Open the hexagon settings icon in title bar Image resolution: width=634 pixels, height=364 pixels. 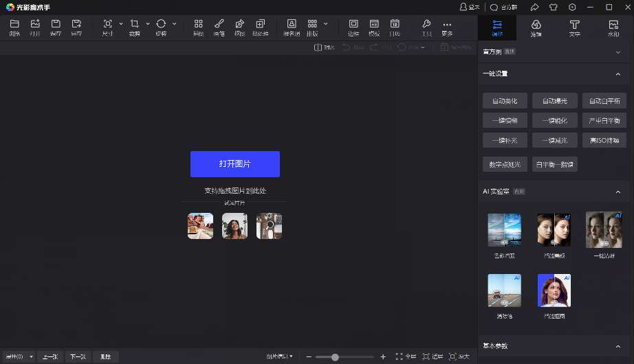[572, 8]
